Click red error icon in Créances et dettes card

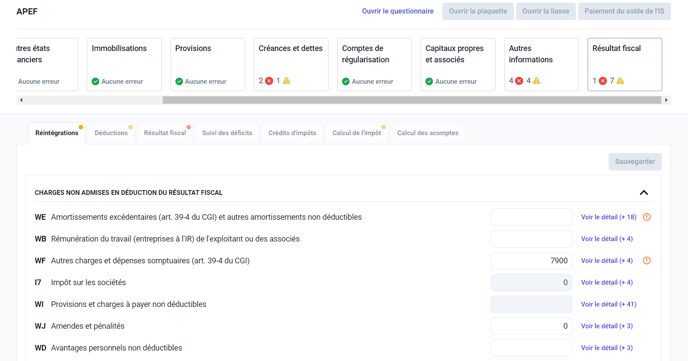269,81
